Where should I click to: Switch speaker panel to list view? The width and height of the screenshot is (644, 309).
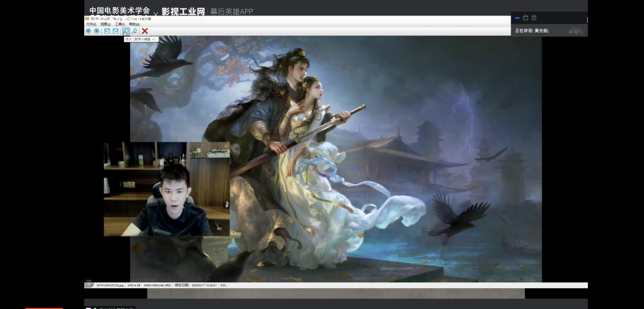point(534,18)
